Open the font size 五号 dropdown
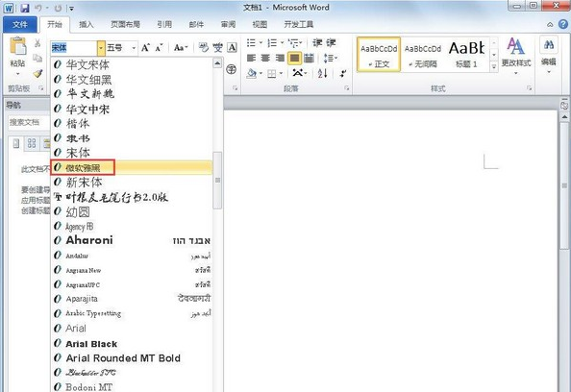571x392 pixels. click(x=134, y=48)
